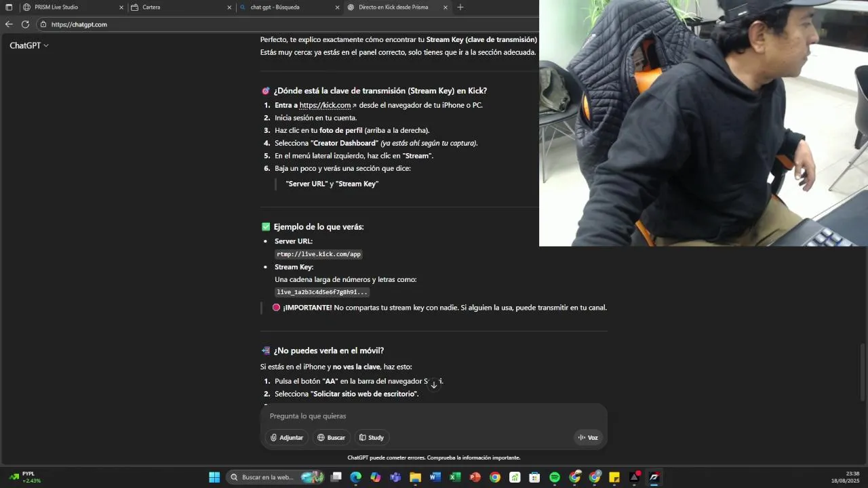The width and height of the screenshot is (868, 488).
Task: Open the green chart app in taskbar
Action: tap(515, 477)
